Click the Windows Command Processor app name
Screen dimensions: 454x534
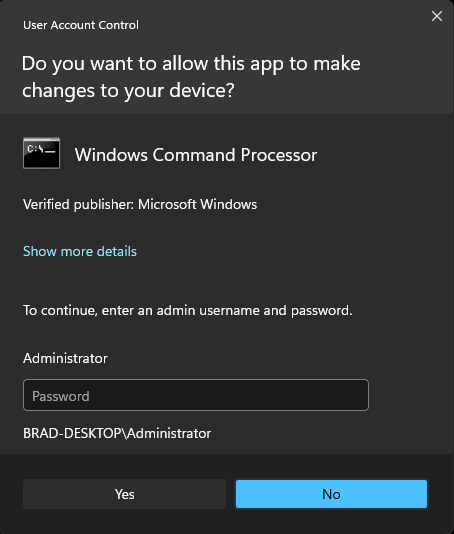196,155
